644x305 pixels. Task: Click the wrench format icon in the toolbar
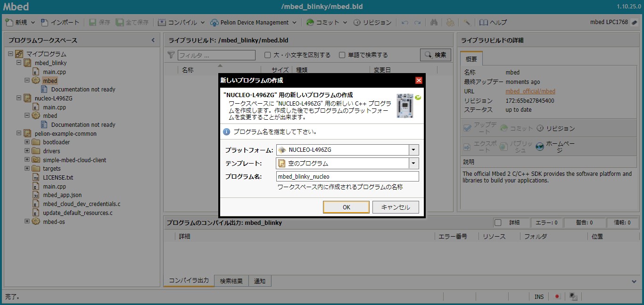click(x=467, y=22)
